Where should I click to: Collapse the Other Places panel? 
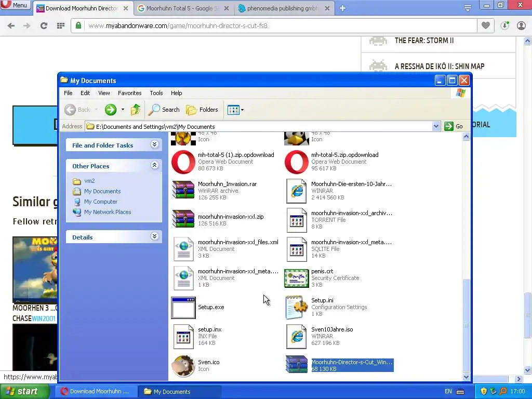click(154, 165)
